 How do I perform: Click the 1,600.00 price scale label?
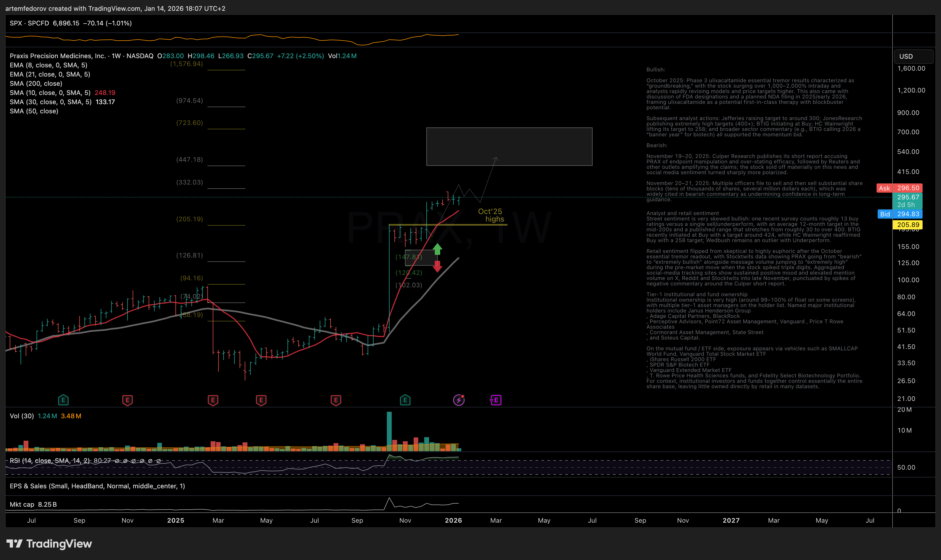[911, 68]
